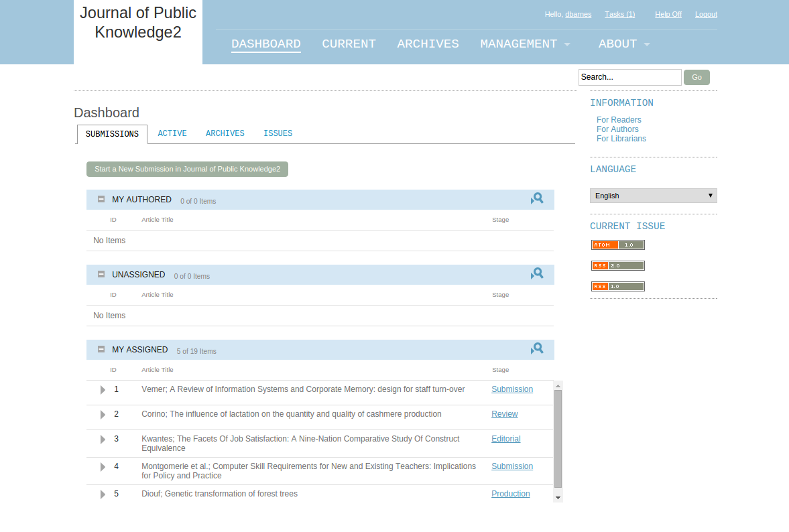Click the RSS 2.0 feed badge
789x532 pixels.
[617, 266]
